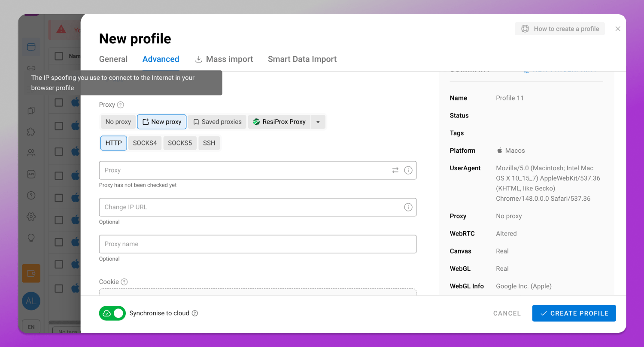Click the lightbulb ideas icon in sidebar
This screenshot has height=347, width=644.
click(x=31, y=238)
